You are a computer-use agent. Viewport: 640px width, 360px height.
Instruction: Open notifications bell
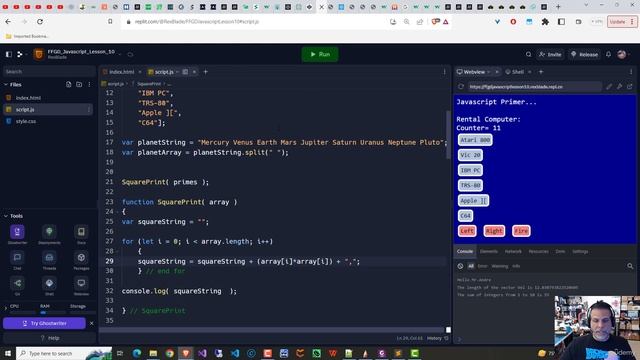(x=608, y=54)
